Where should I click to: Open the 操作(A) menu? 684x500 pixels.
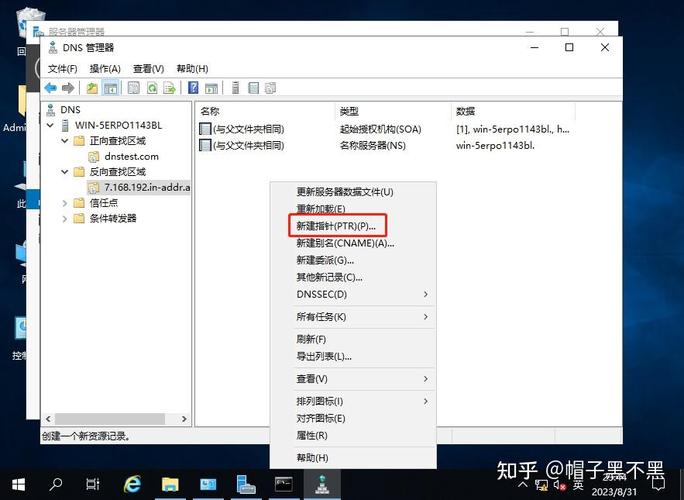tap(105, 68)
